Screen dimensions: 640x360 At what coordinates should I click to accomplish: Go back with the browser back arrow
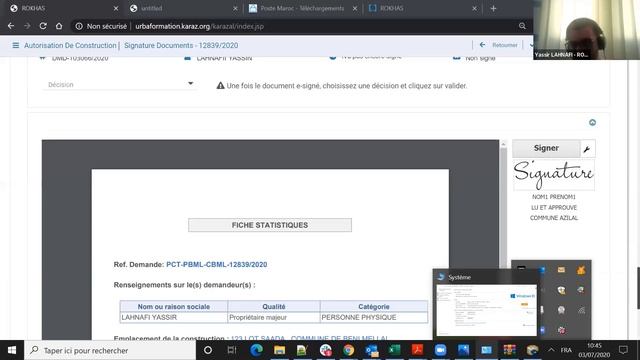click(11, 26)
